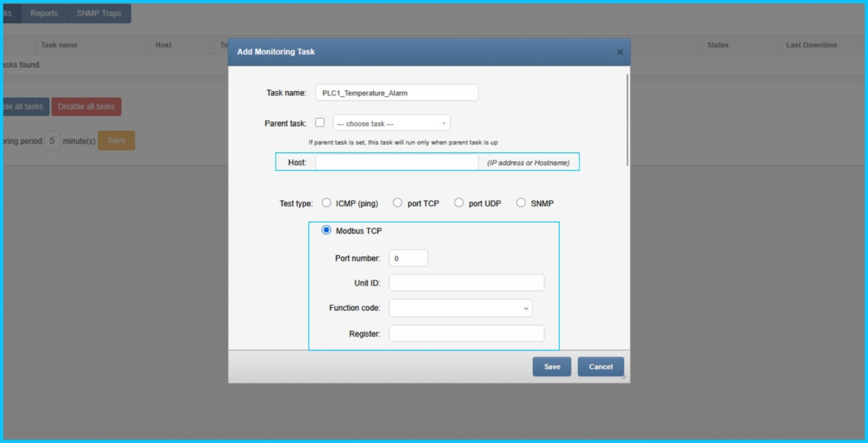
Task: Sort tasks by the Host column header
Action: coord(162,45)
